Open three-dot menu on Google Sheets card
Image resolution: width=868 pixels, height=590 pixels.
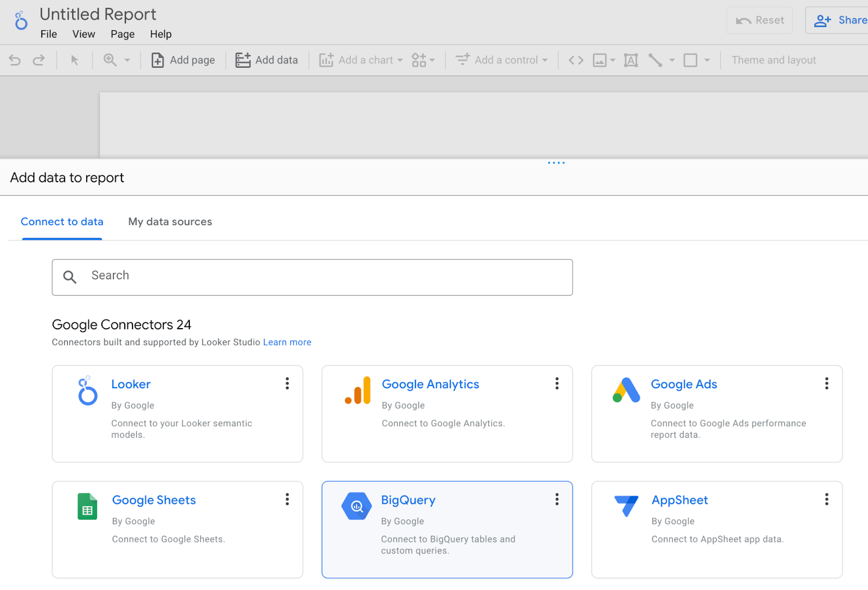[x=287, y=499]
